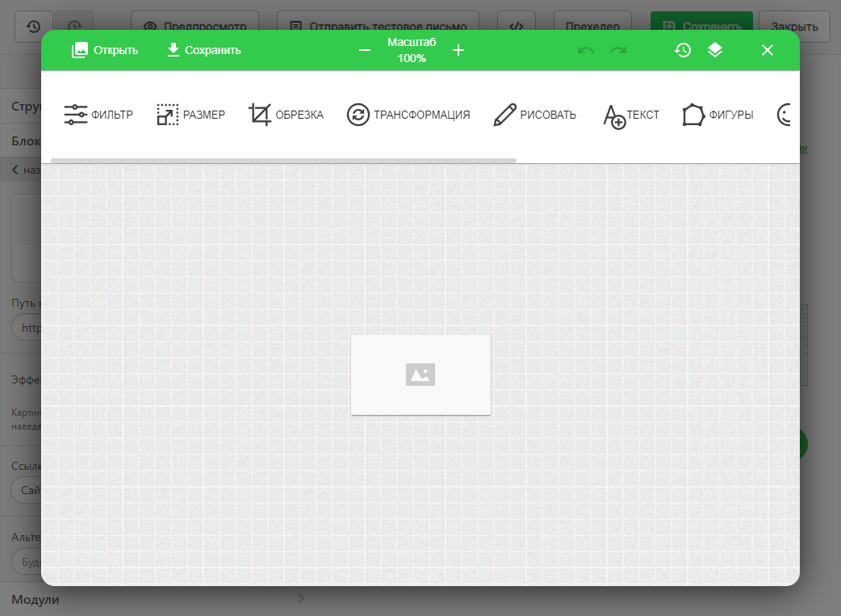Increase zoom with the plus button
Viewport: 841px width, 616px height.
point(458,50)
